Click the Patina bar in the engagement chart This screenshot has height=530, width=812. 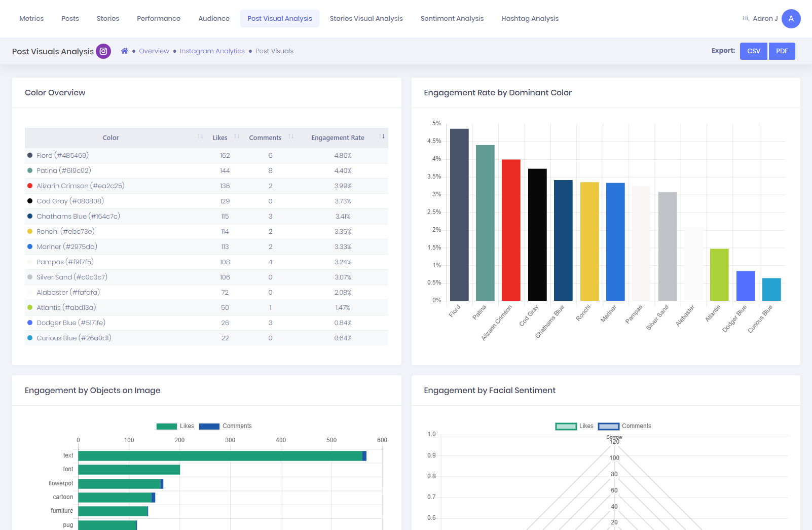click(x=485, y=223)
